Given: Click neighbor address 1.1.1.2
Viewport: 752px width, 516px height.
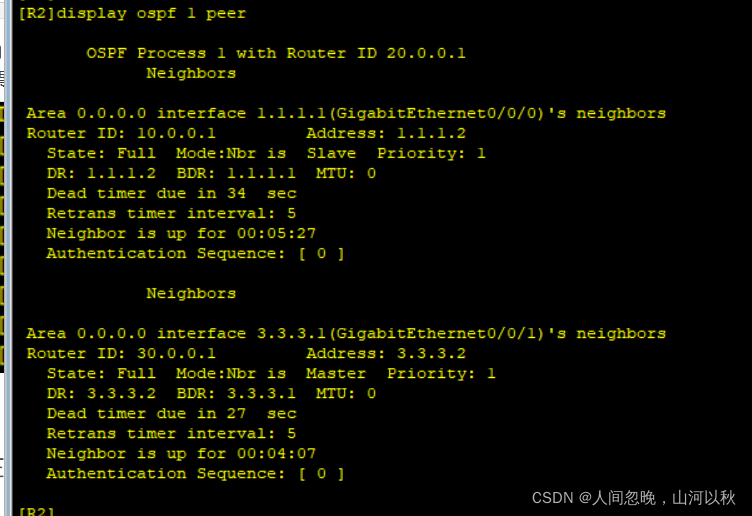Looking at the screenshot, I should tap(431, 133).
